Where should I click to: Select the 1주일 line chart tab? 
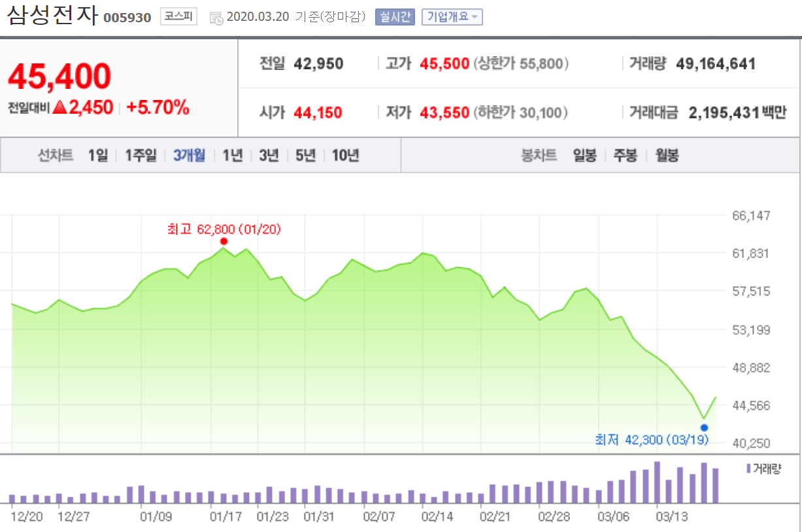pos(141,156)
